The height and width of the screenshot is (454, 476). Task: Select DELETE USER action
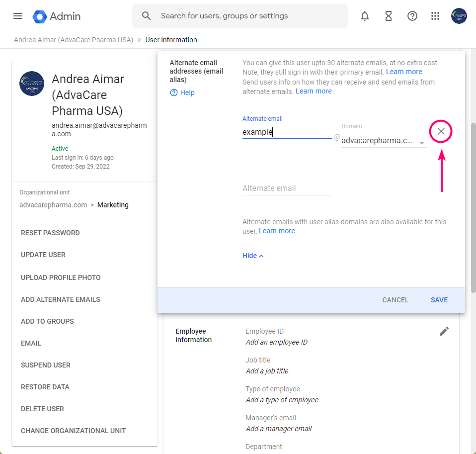click(x=42, y=409)
